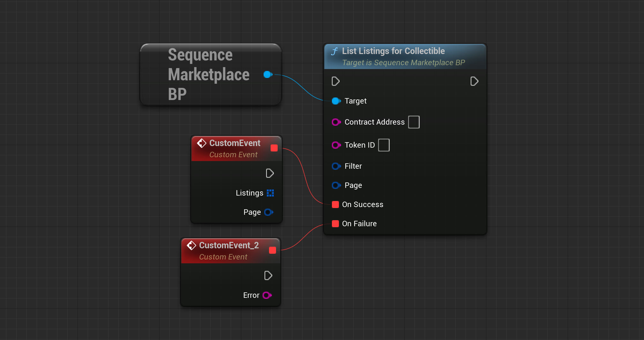This screenshot has height=340, width=644.
Task: Click the Token ID input box
Action: (384, 145)
